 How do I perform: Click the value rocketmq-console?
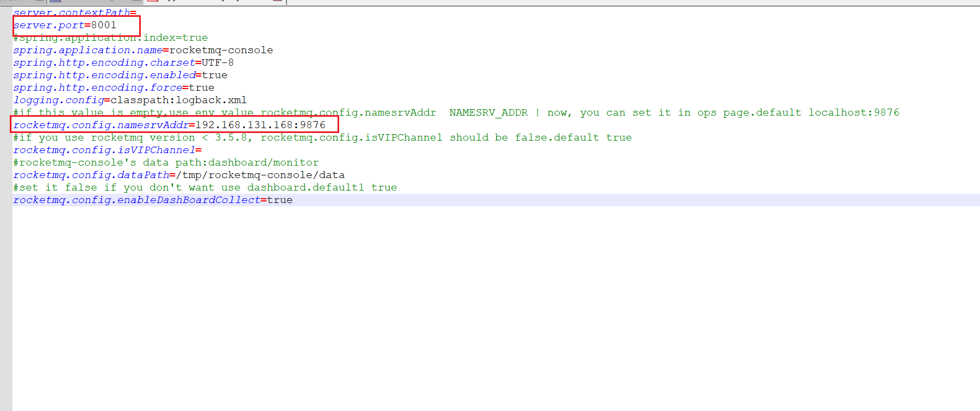click(x=221, y=50)
